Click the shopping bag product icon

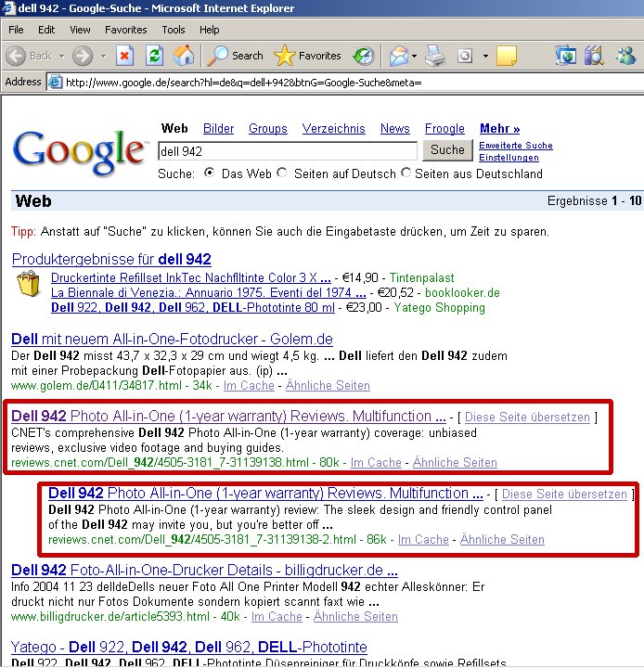click(x=29, y=283)
